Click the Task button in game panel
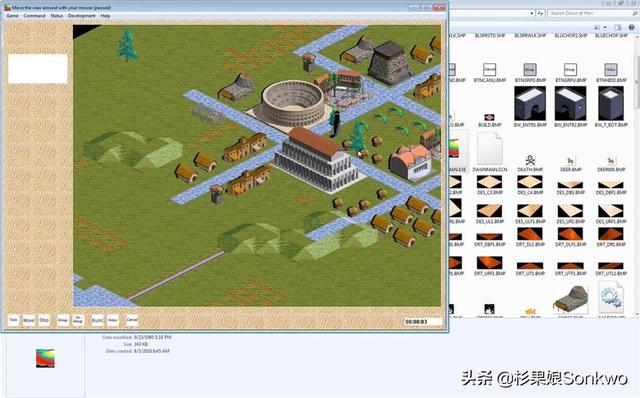640x398 pixels. [13, 320]
